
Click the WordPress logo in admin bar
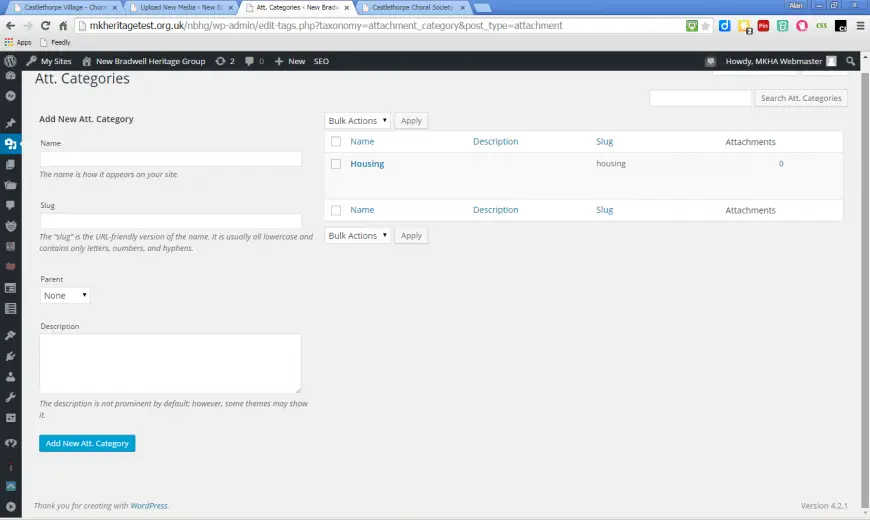pos(10,61)
